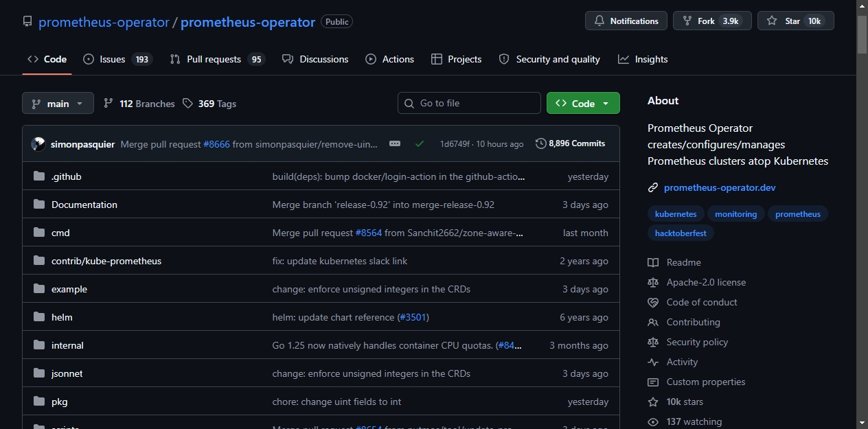Image resolution: width=868 pixels, height=429 pixels.
Task: Click the jsonnet folder icon
Action: tap(38, 373)
